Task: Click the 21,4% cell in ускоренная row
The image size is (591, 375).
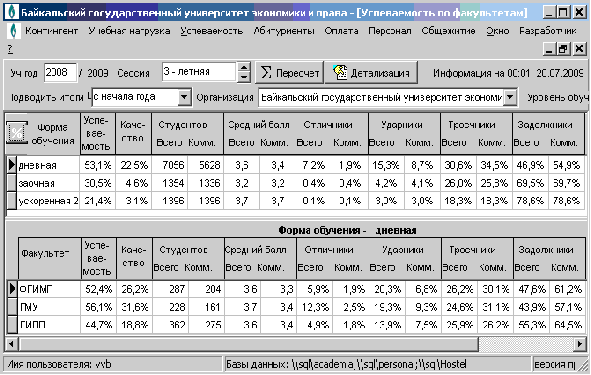Action: (98, 201)
